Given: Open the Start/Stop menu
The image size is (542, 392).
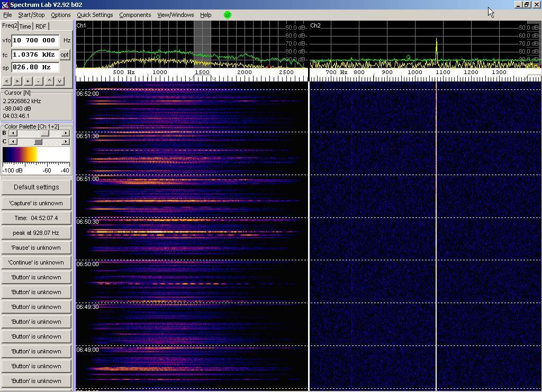Looking at the screenshot, I should pos(31,15).
